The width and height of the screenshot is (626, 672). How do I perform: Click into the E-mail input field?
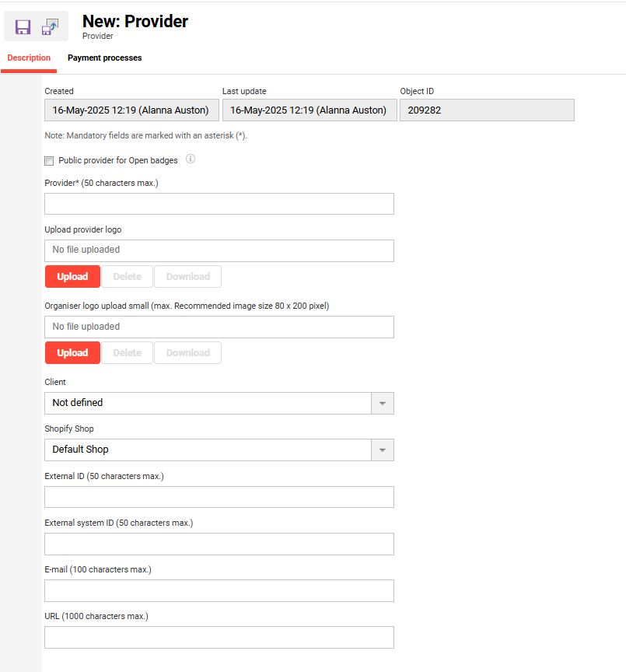[219, 590]
